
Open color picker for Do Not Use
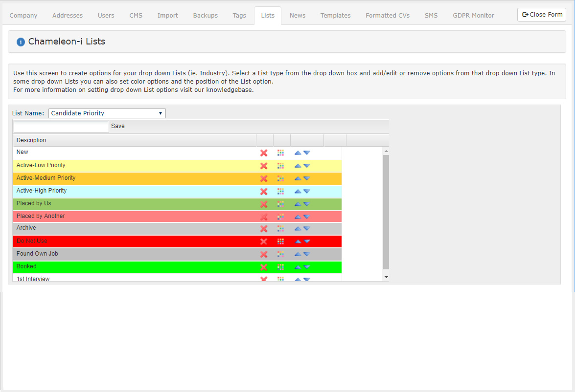click(x=280, y=241)
